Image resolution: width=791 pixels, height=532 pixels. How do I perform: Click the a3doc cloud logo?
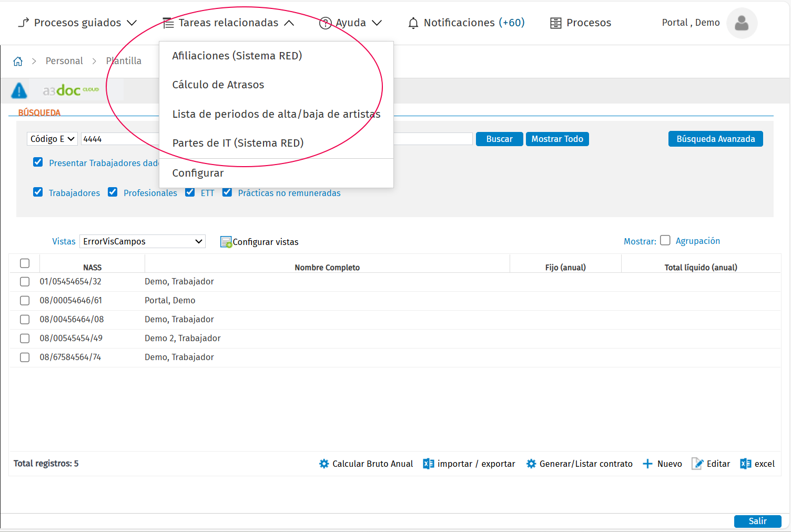(71, 90)
